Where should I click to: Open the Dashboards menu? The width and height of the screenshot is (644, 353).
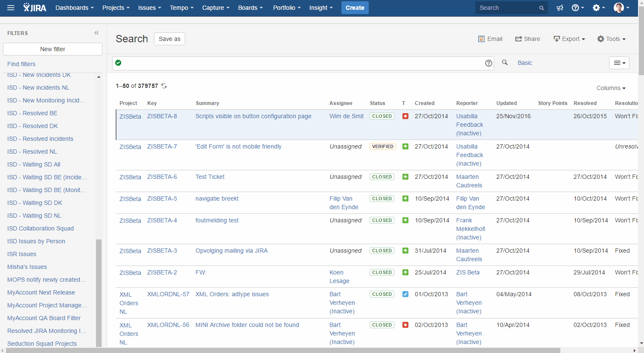coord(74,8)
